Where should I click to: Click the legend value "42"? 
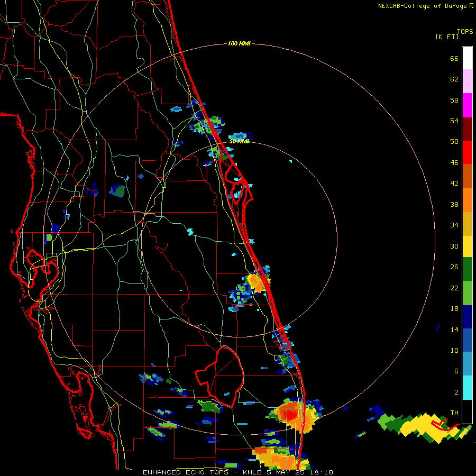[x=454, y=184]
